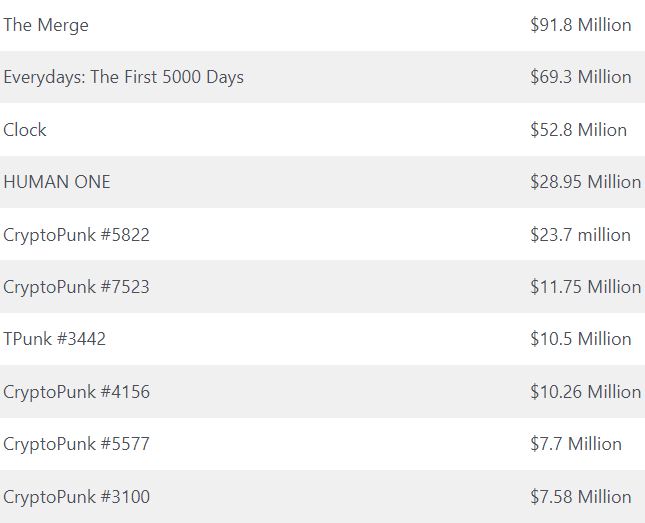Select the $52.8 Milion price
The image size is (645, 523).
click(x=578, y=130)
